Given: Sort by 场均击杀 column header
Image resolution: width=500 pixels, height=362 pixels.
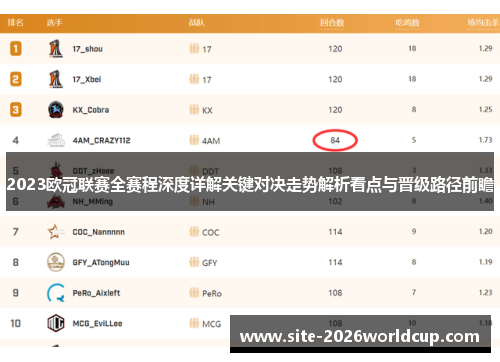Looking at the screenshot, I should (483, 23).
